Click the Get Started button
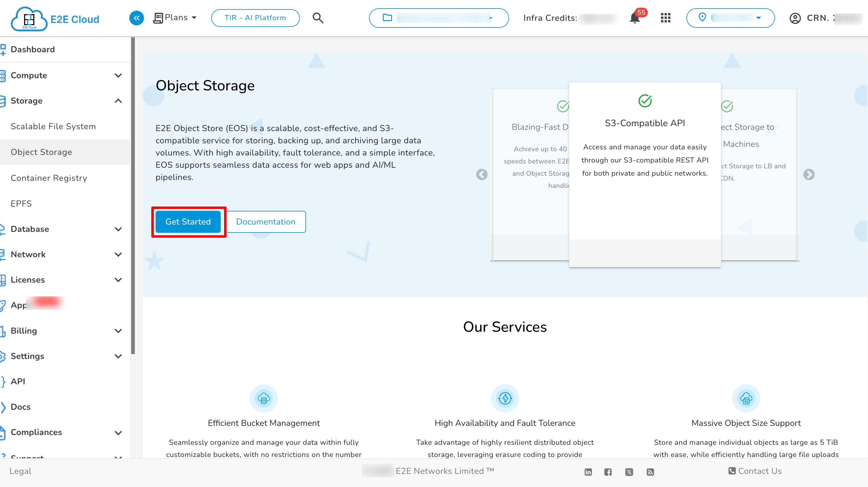The image size is (868, 487). coord(188,221)
